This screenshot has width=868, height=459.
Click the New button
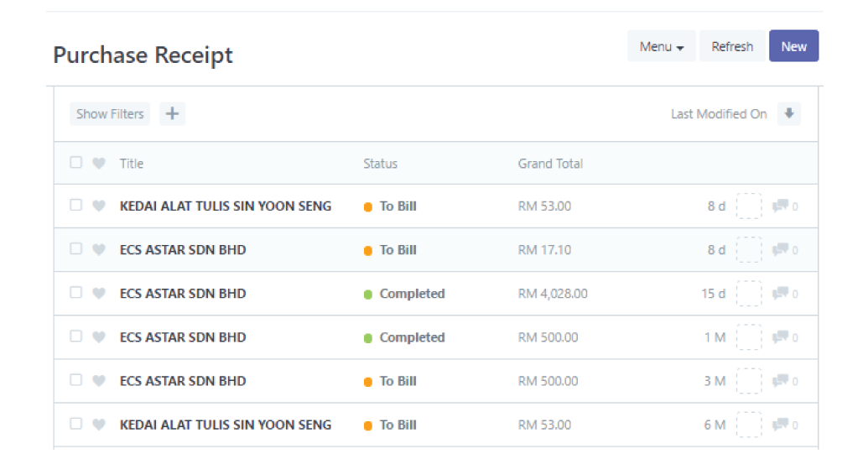coord(793,46)
